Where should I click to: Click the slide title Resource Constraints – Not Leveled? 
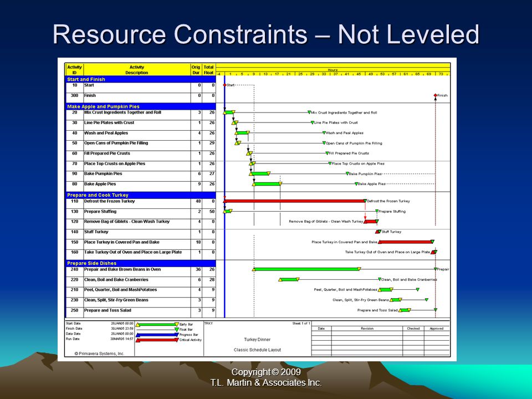click(x=265, y=34)
